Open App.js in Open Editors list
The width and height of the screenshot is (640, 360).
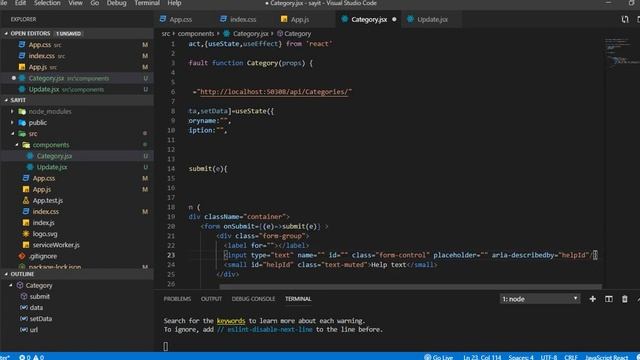[38, 67]
